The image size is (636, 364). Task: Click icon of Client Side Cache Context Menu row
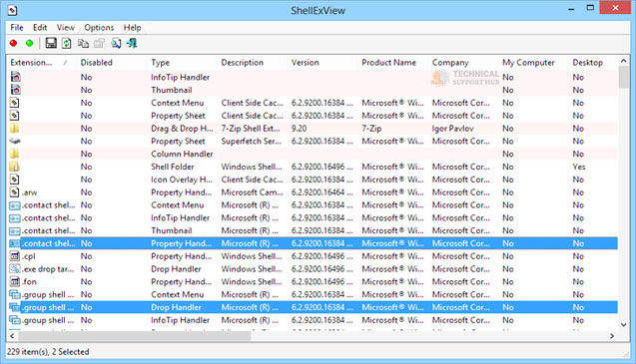point(15,103)
